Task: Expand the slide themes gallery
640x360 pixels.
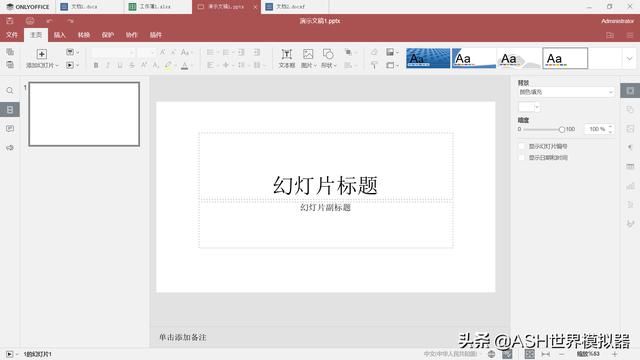Action: [x=629, y=58]
